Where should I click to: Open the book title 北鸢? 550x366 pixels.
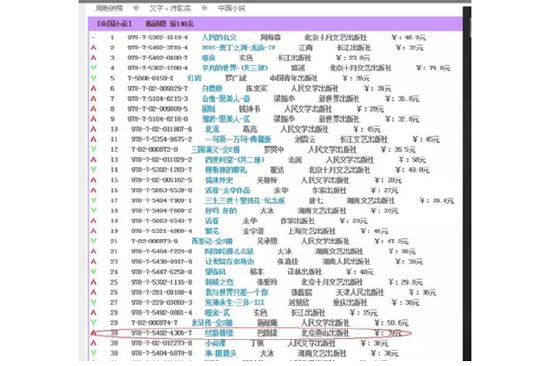click(x=212, y=129)
